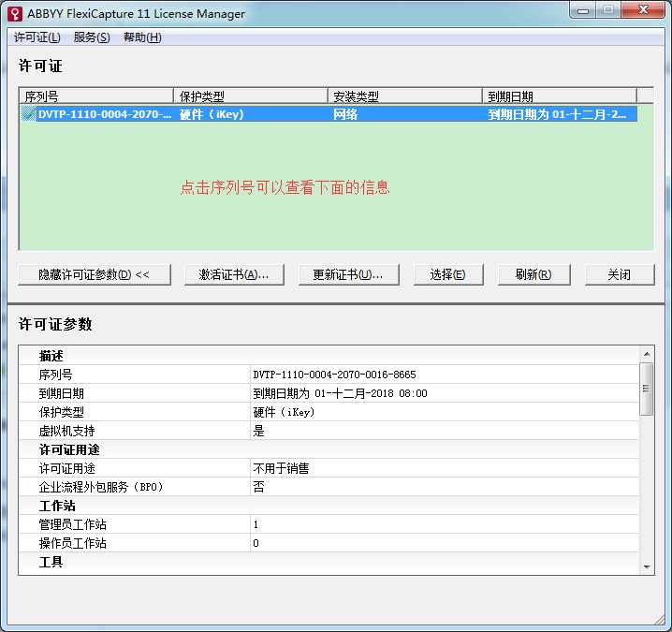The height and width of the screenshot is (632, 672).
Task: Open the 许可证(L) menu
Action: (x=37, y=37)
